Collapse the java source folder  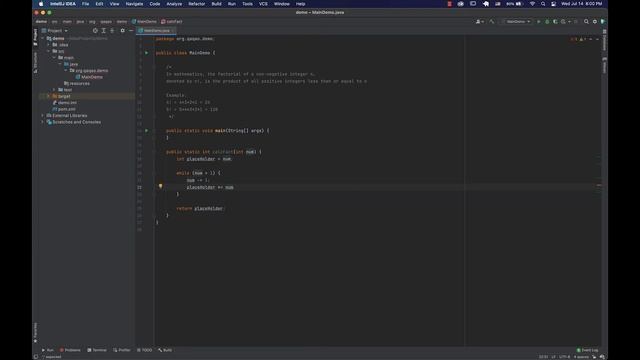click(x=60, y=64)
